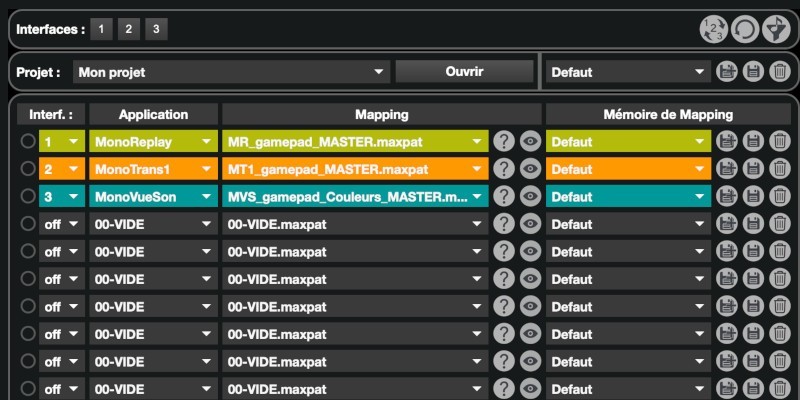Screen dimensions: 800x400
Task: Select the radio button of the MonoTrans1 row
Action: point(27,169)
